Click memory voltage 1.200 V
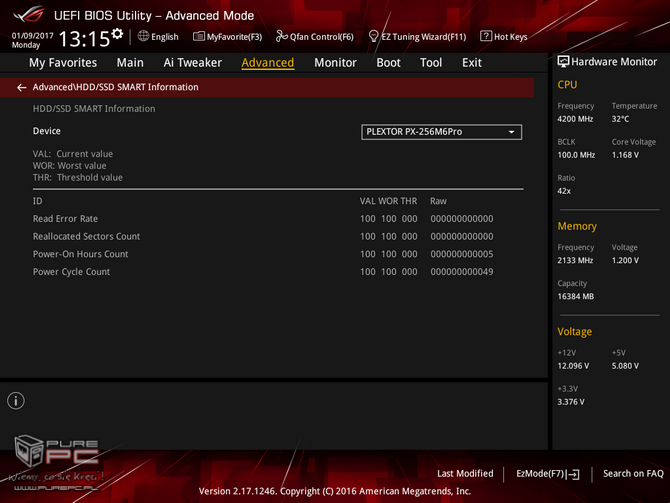 pos(625,260)
